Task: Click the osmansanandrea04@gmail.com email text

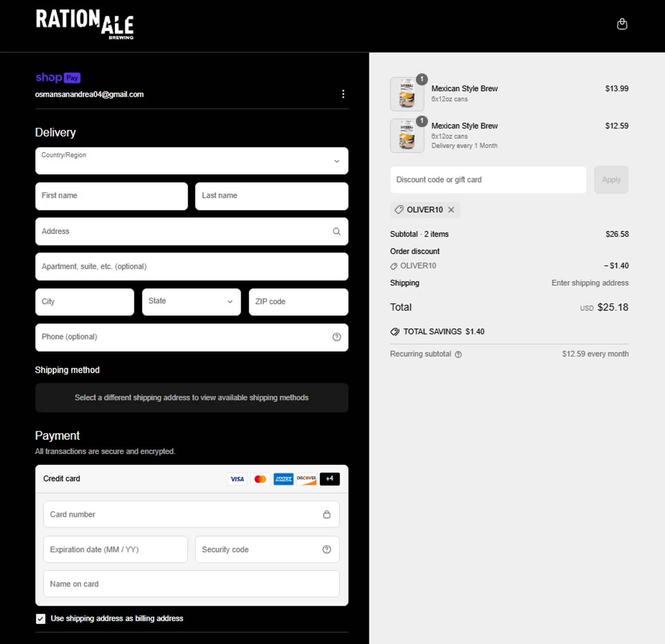Action: (x=90, y=94)
